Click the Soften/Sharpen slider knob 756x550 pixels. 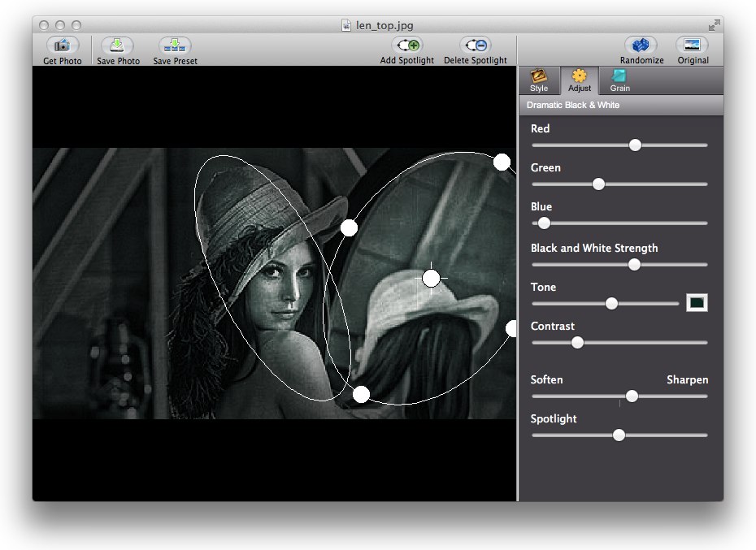click(632, 396)
